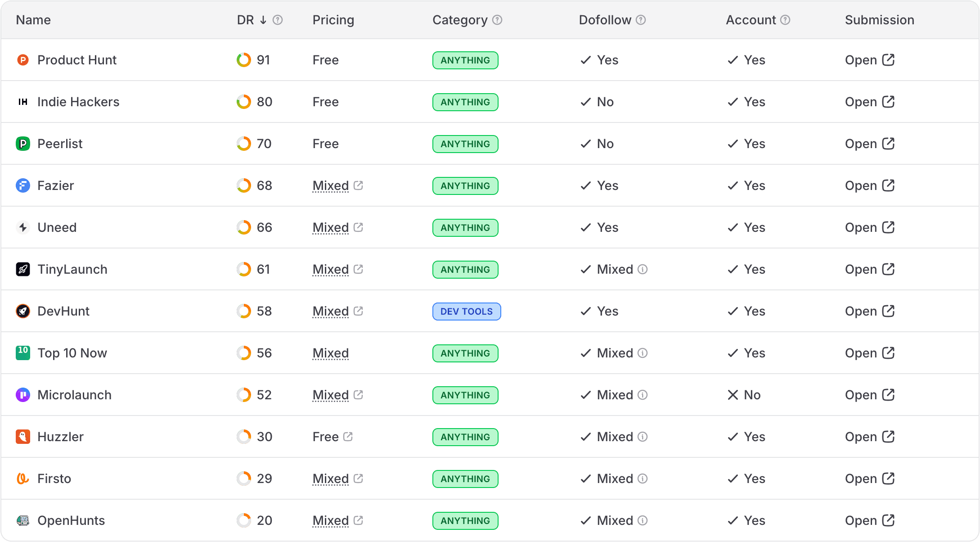Open the OpenHunts submission link
The width and height of the screenshot is (980, 542).
click(869, 520)
